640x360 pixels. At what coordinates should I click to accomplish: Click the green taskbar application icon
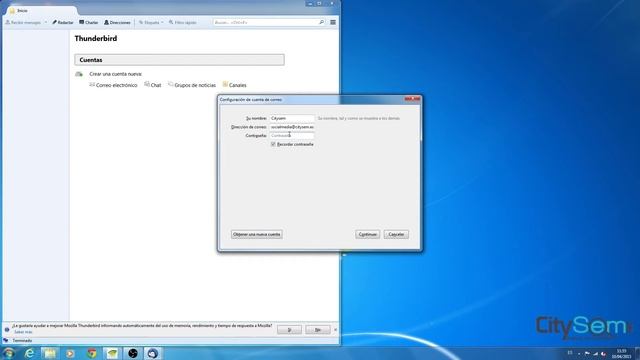(112, 353)
